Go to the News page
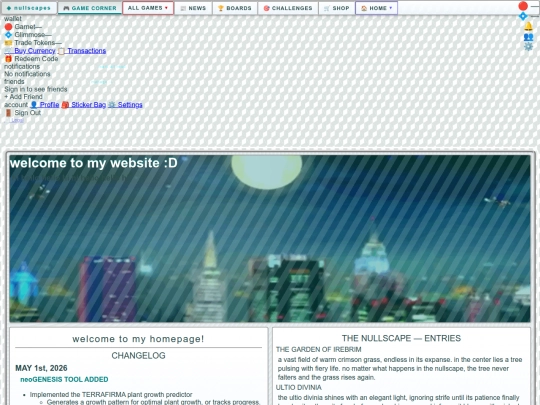540x405 pixels. tap(194, 8)
